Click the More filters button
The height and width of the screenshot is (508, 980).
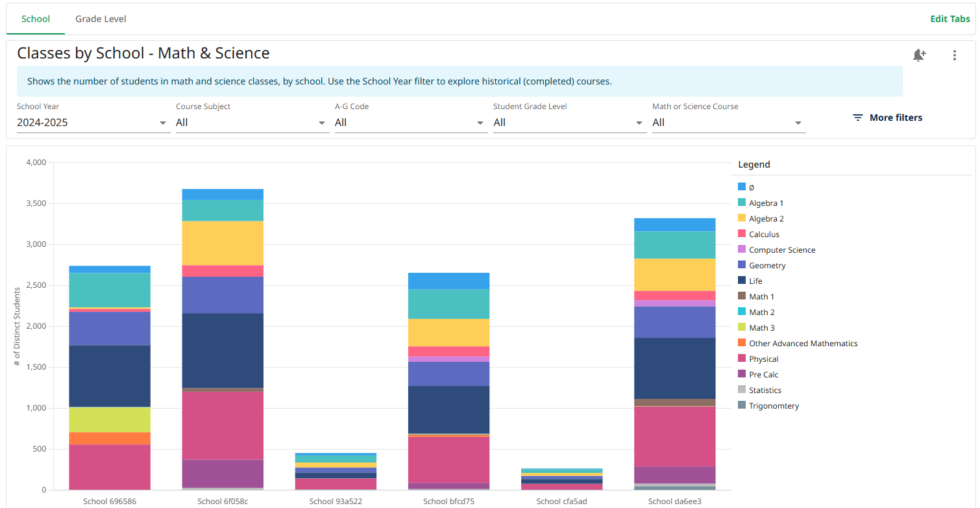887,118
